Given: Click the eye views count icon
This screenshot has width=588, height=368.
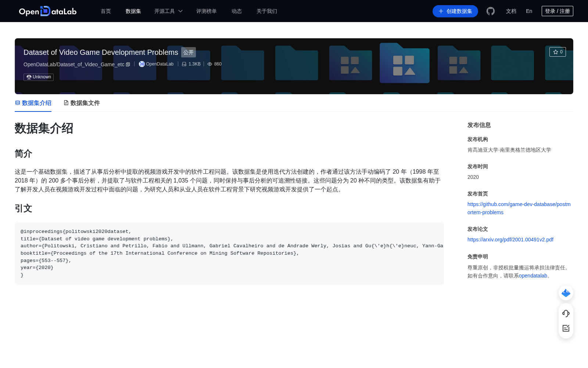Looking at the screenshot, I should coord(210,64).
